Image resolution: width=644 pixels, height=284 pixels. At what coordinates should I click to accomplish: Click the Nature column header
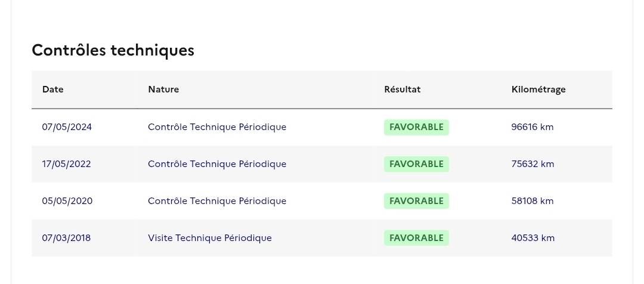pos(163,89)
